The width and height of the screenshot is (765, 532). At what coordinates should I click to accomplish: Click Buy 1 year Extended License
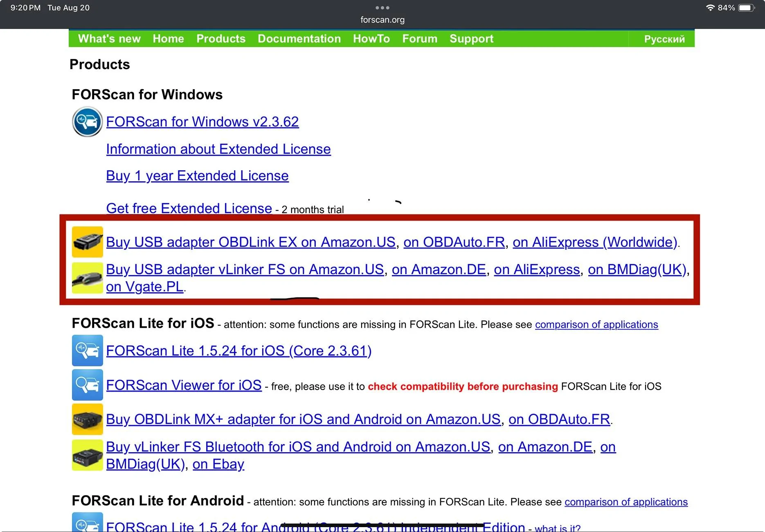pyautogui.click(x=197, y=176)
